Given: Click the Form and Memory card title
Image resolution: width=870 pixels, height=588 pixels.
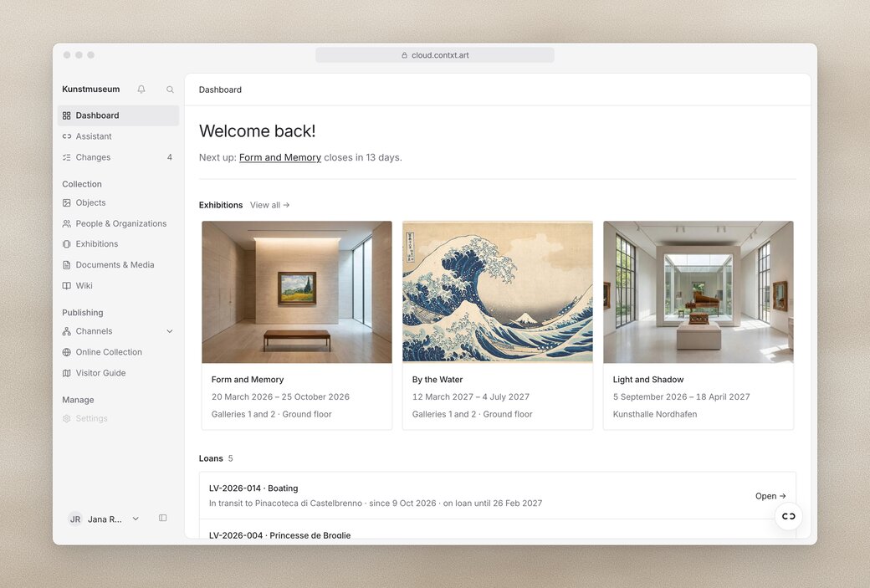Looking at the screenshot, I should coord(248,380).
